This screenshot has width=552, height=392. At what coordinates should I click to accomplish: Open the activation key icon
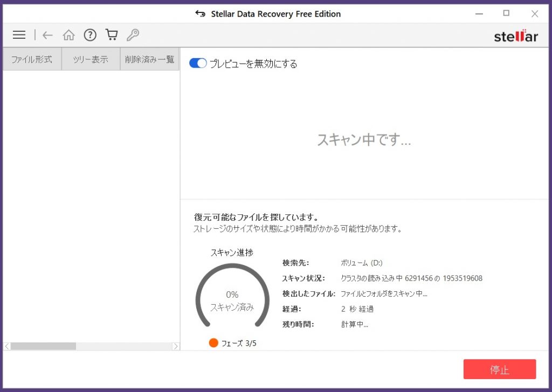coord(133,35)
